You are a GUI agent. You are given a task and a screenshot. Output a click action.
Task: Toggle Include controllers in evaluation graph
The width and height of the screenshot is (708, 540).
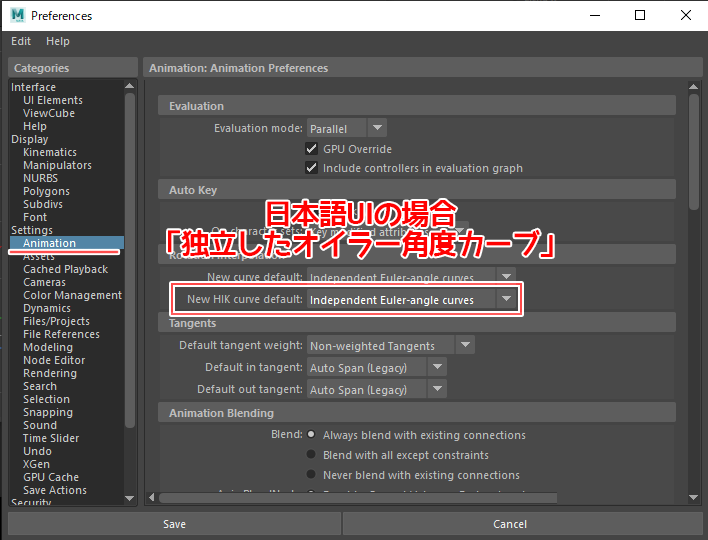click(312, 168)
